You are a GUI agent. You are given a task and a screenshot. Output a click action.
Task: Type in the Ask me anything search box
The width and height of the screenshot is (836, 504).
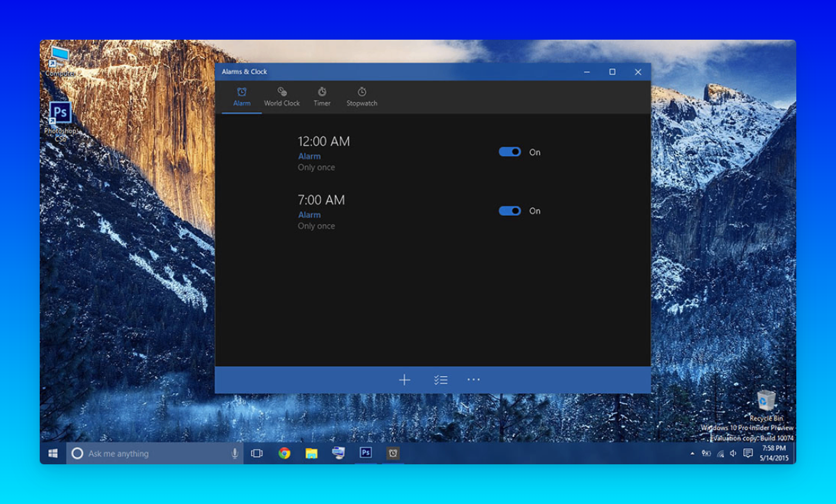coord(153,454)
